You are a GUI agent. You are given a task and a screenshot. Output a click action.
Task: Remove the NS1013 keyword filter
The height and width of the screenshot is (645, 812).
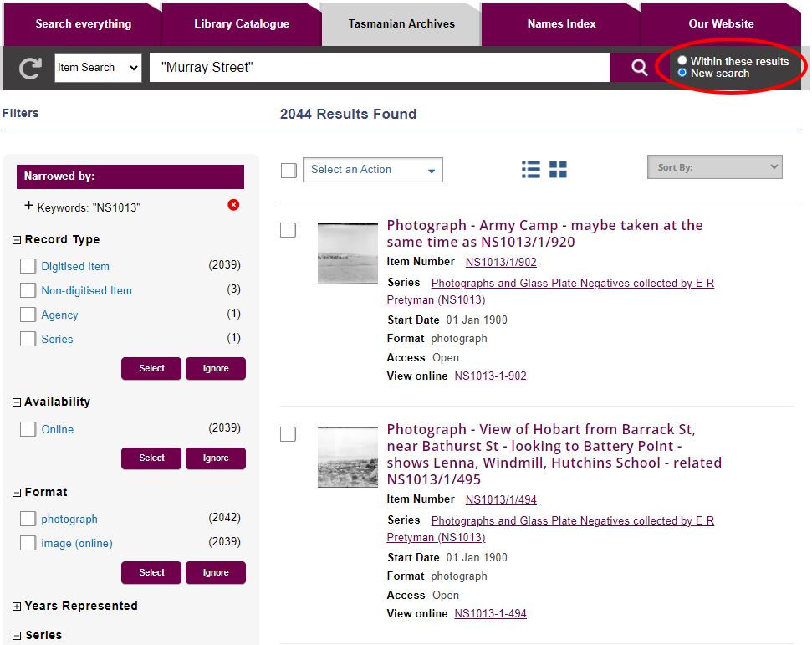pos(233,205)
